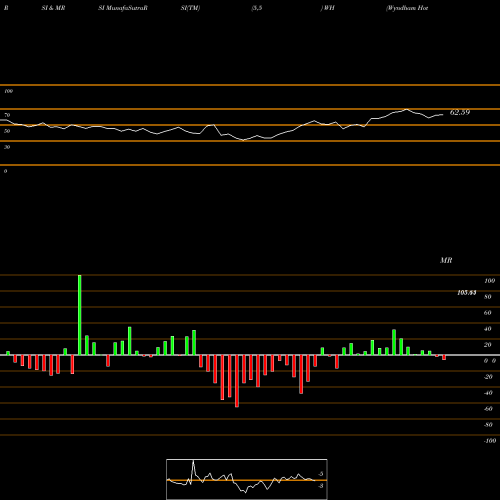Click the 'WH' ticker symbol text
This screenshot has width=500, height=500.
pos(328,8)
